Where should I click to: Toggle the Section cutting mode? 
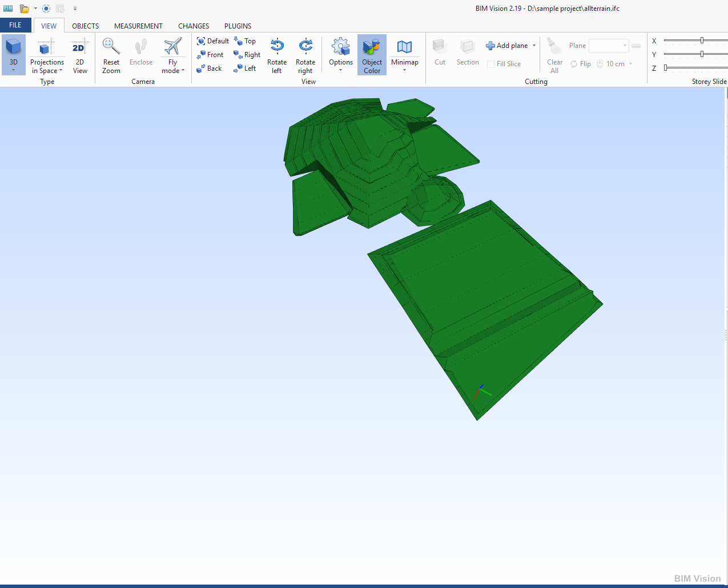click(x=467, y=54)
